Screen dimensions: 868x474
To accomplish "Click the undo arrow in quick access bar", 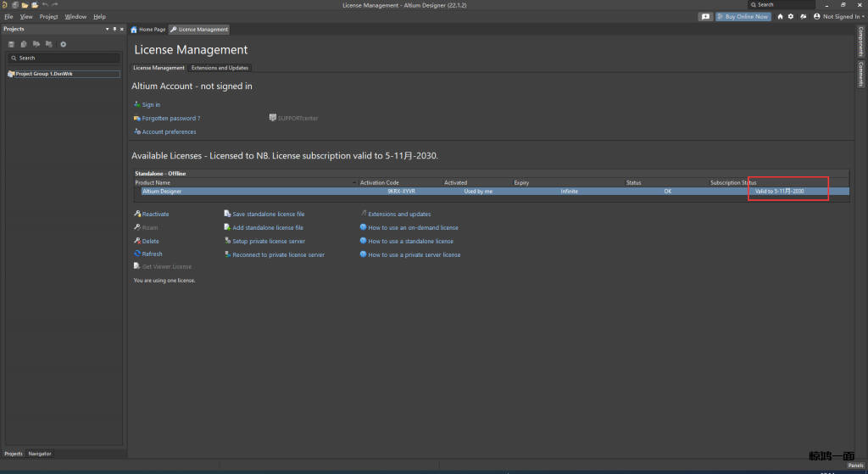I will (45, 4).
